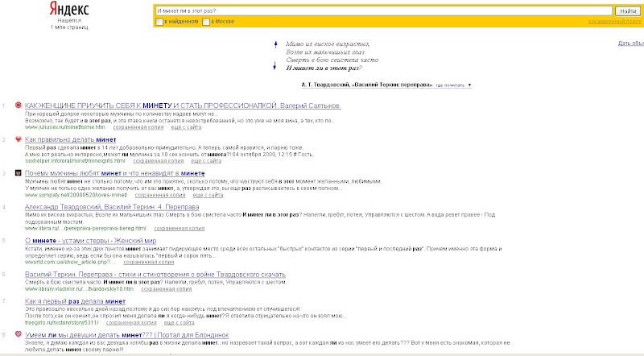Screen dimensions: 644x356
Task: Click poem line «Смерть в бою свистела часто»
Action: pos(332,60)
